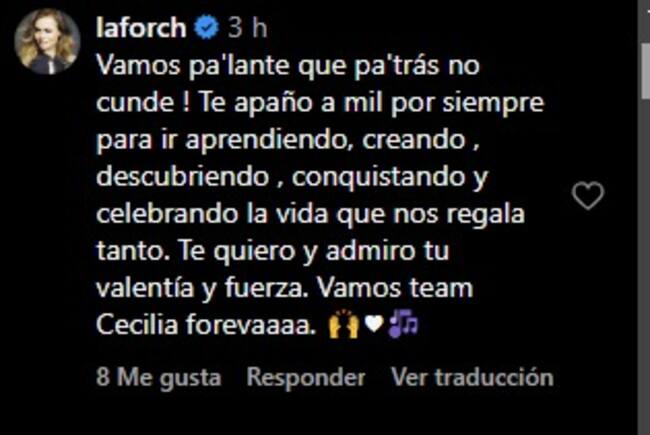Viewport: 650px width, 435px height.
Task: Open the laforch username link
Action: pos(141,28)
